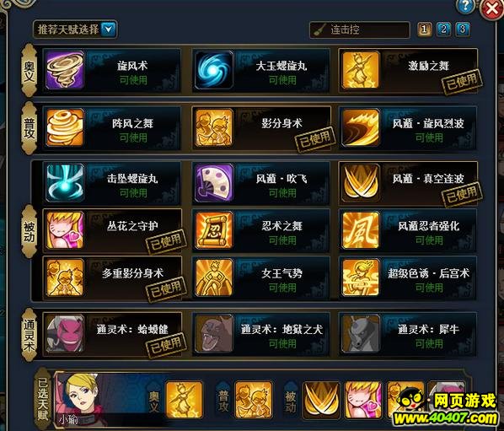Toggle off the used 激励之舞 talent

coord(408,71)
